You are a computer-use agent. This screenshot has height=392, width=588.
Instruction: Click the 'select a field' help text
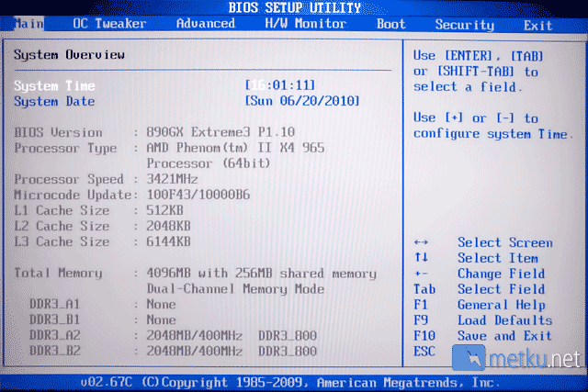(x=468, y=87)
